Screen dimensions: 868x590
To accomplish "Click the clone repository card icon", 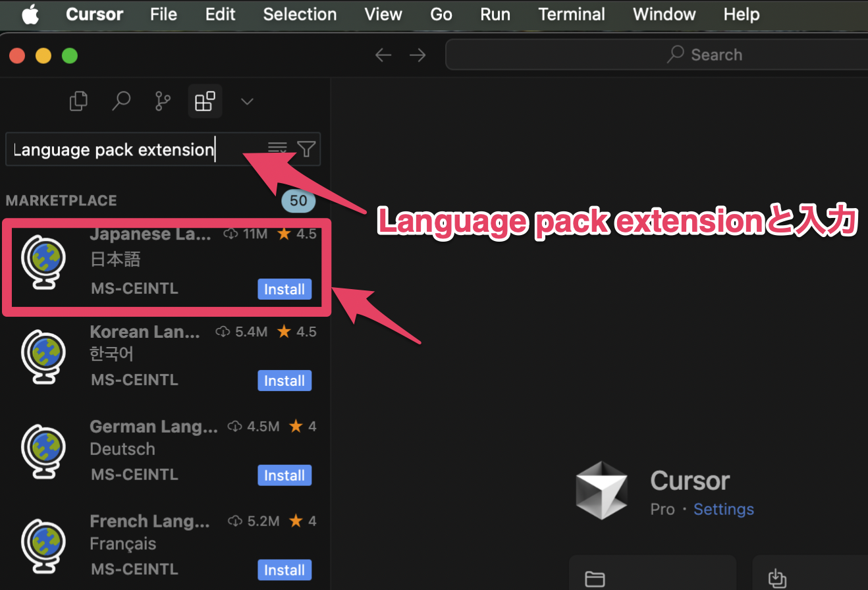I will (778, 579).
